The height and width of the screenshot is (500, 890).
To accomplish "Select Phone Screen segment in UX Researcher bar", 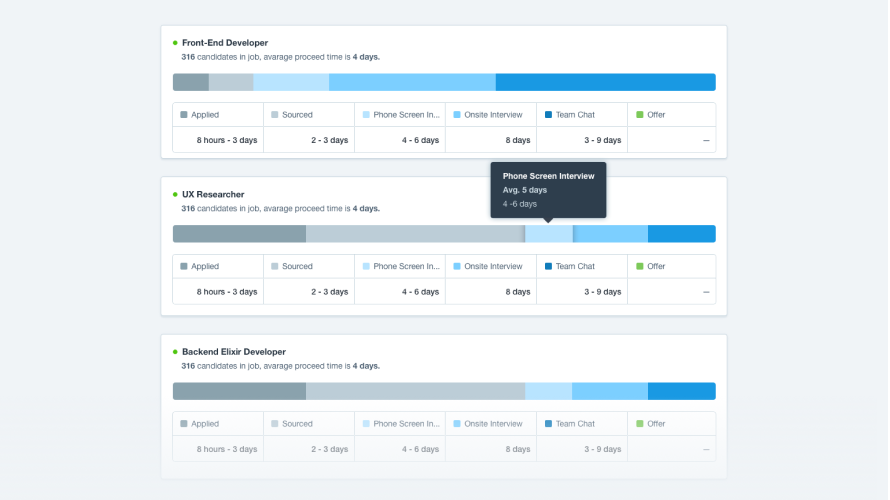I will 549,234.
